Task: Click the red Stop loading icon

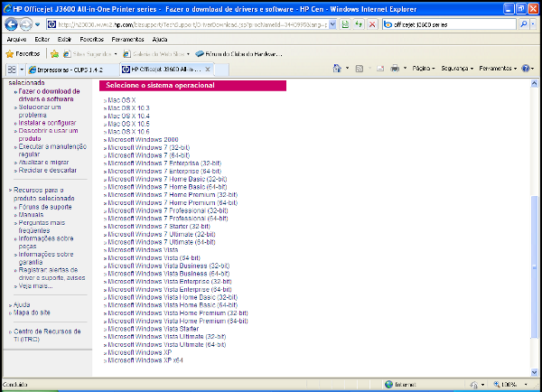Action: pos(372,24)
